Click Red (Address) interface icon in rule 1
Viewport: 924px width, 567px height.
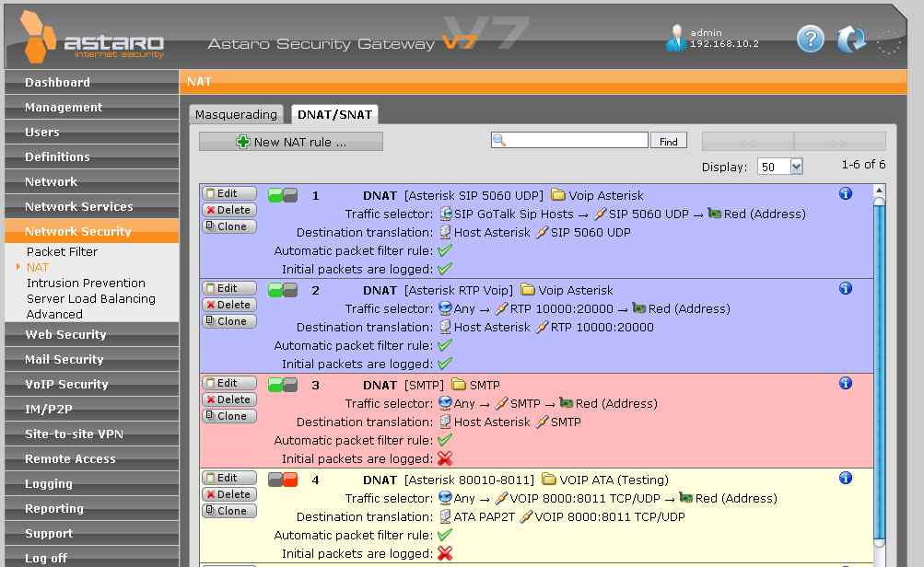click(x=714, y=214)
